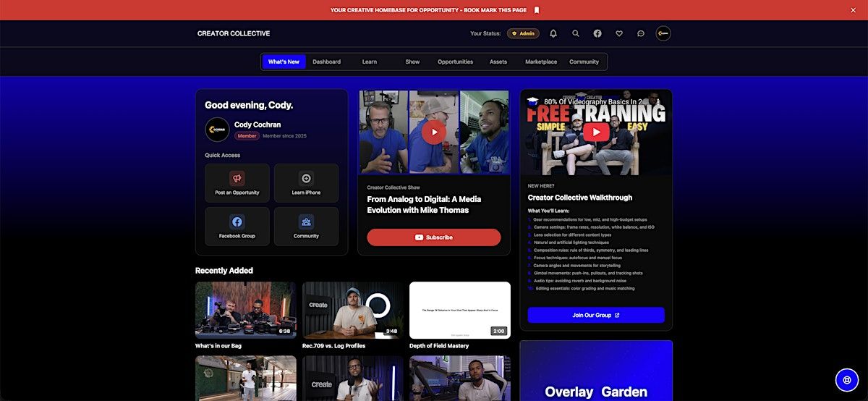Open the Rec.709 vs. Log Profiles thumbnail
The height and width of the screenshot is (401, 868).
pyautogui.click(x=353, y=310)
